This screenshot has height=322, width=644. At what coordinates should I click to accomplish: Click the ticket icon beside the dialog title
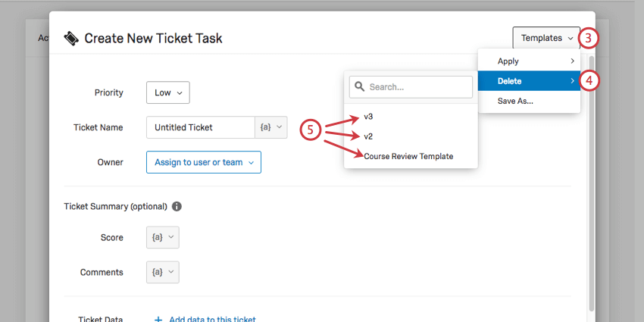(x=71, y=38)
